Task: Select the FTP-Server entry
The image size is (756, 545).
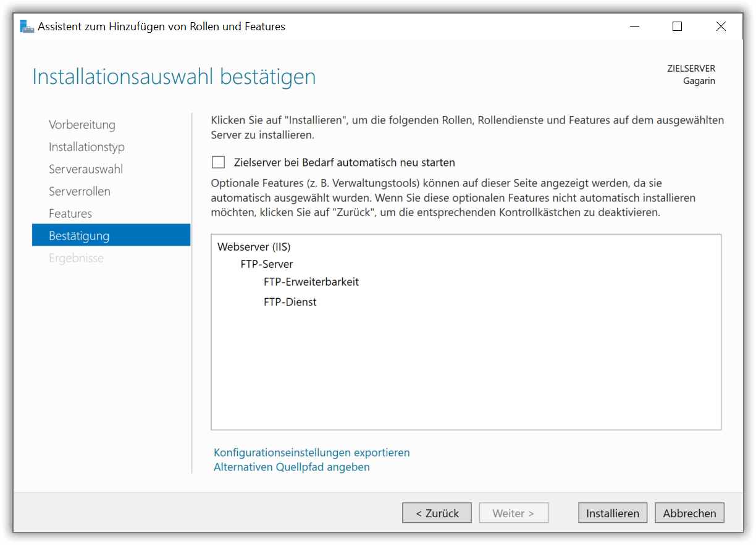Action: [267, 264]
